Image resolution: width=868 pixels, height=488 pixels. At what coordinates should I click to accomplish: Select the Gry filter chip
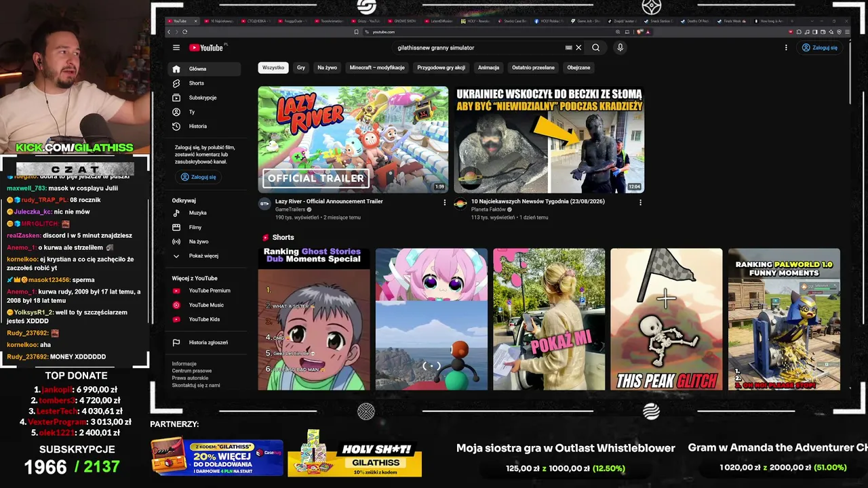[x=301, y=68]
